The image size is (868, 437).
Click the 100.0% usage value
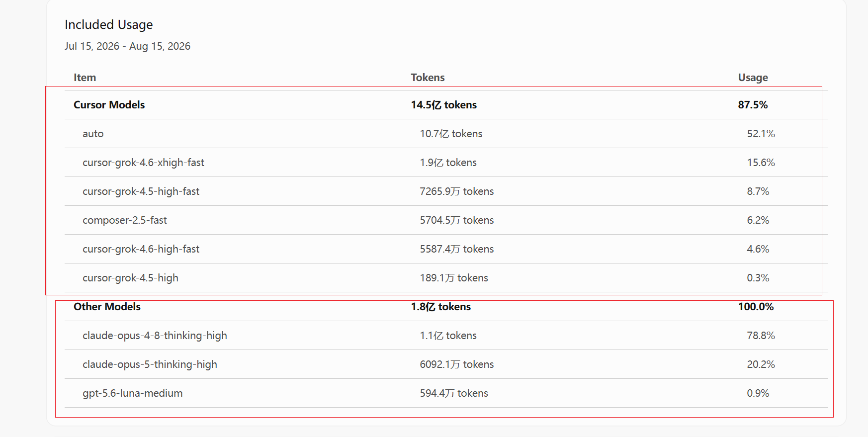click(x=756, y=307)
